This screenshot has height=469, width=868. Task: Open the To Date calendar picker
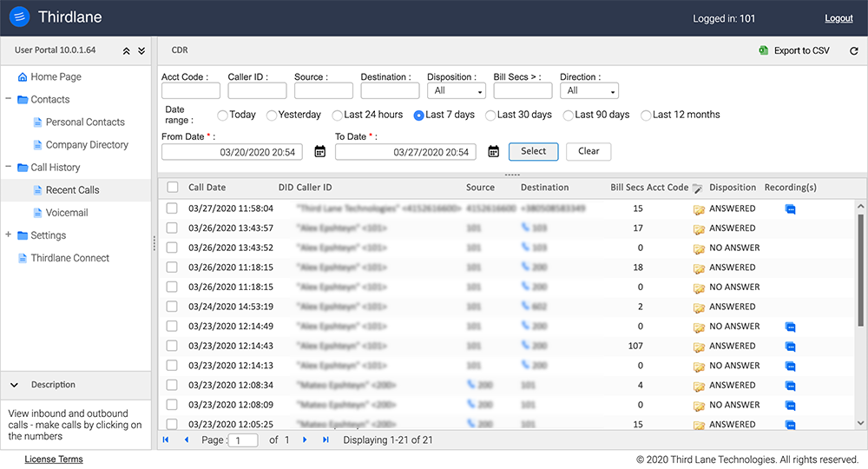pos(493,151)
